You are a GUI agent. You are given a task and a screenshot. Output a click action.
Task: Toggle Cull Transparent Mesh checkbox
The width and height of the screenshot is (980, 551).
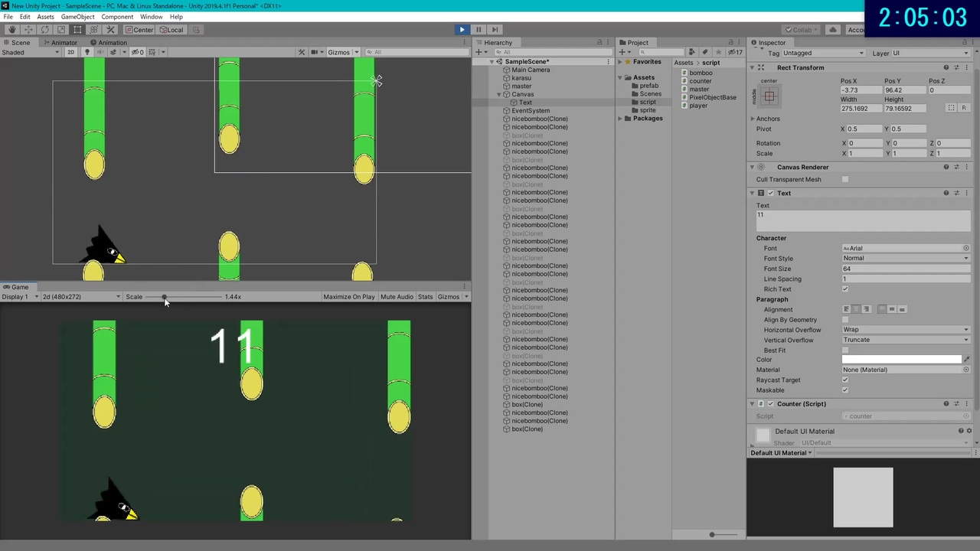click(x=845, y=179)
